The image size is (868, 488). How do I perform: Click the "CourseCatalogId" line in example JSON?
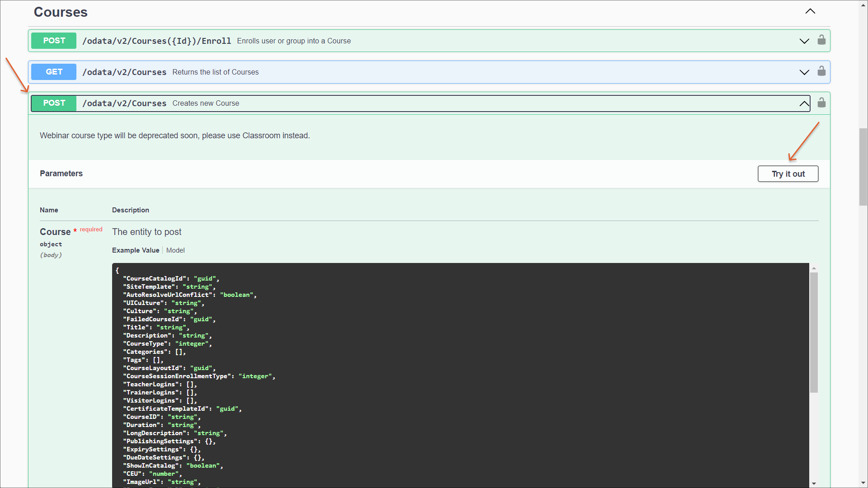pos(171,279)
